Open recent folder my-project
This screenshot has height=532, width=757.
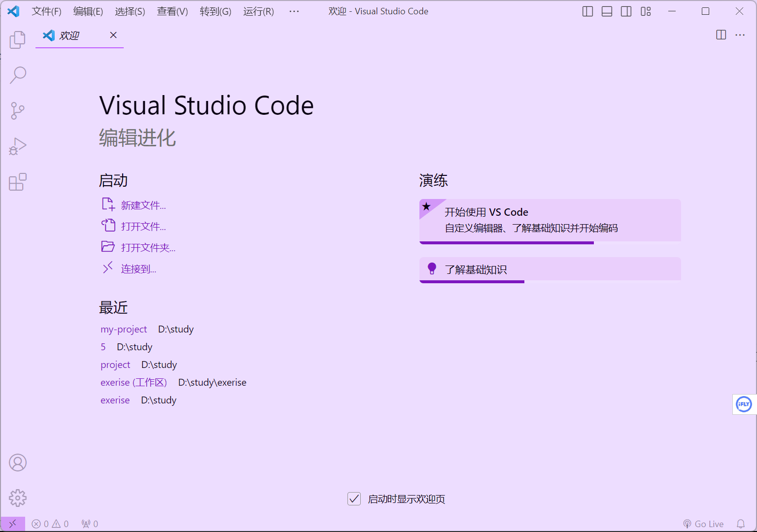tap(124, 329)
